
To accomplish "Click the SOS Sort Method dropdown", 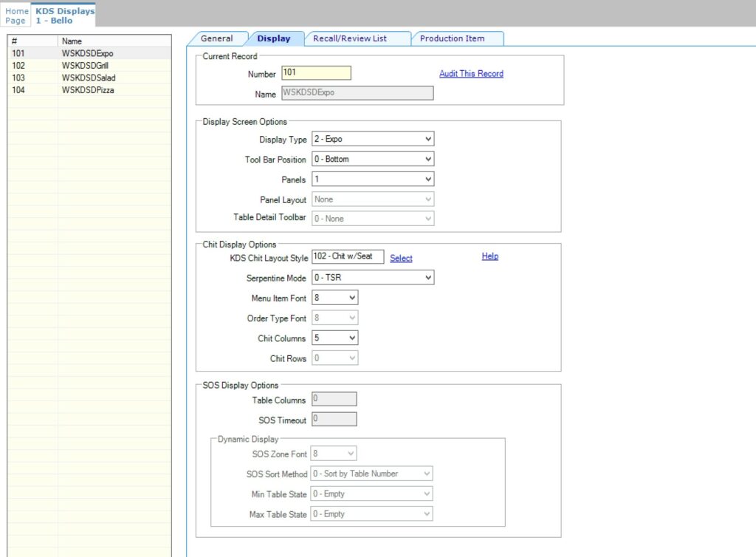I will [371, 474].
